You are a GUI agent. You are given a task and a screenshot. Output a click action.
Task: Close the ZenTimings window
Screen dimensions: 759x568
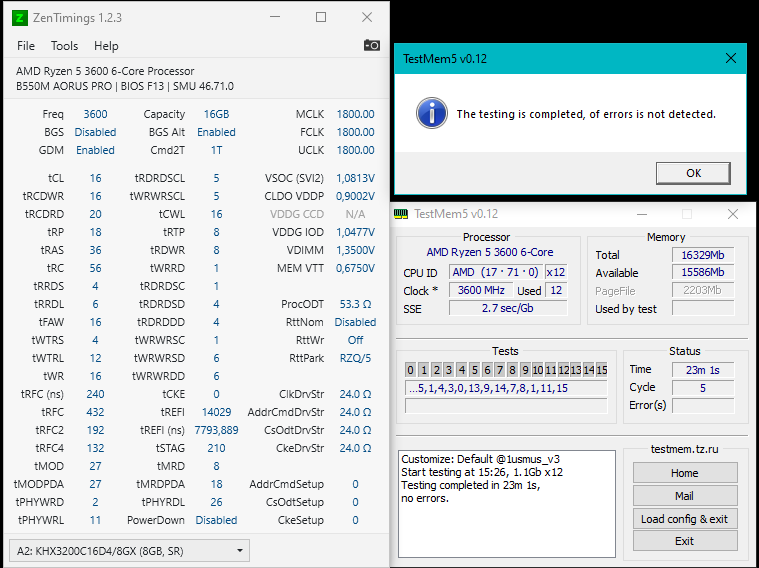367,17
